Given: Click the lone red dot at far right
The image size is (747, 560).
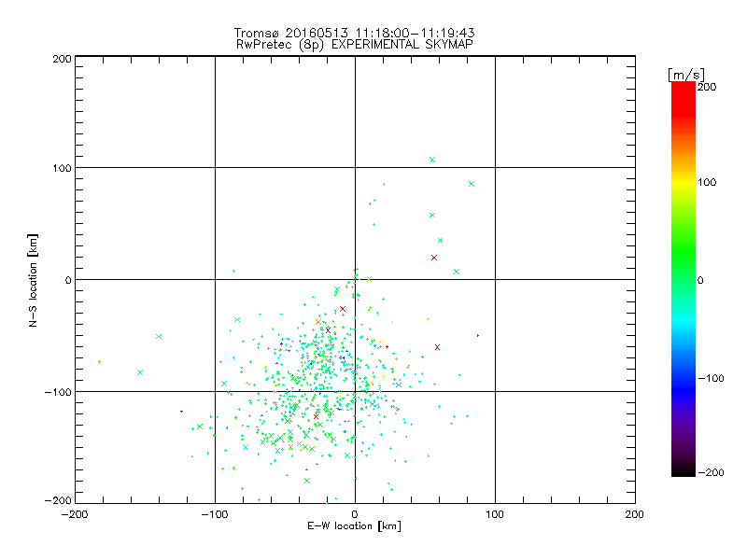Looking at the screenshot, I should 478,336.
